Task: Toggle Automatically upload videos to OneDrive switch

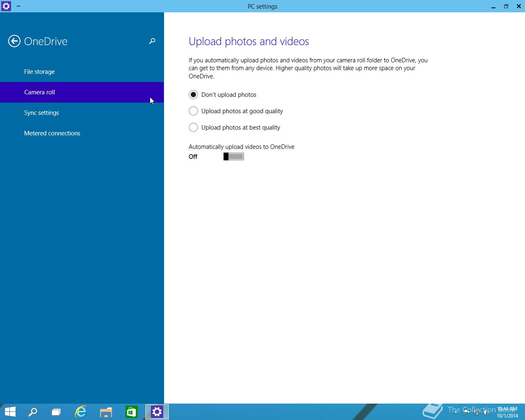Action: tap(234, 157)
